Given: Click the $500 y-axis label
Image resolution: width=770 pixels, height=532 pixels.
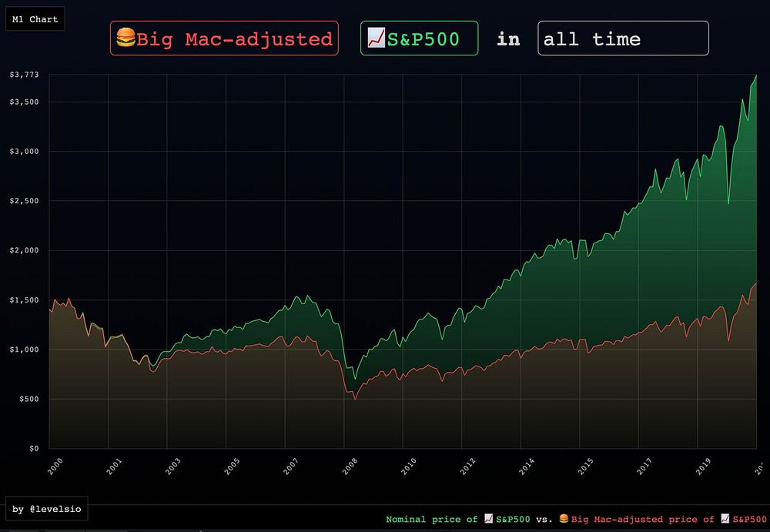Looking at the screenshot, I should tap(29, 399).
